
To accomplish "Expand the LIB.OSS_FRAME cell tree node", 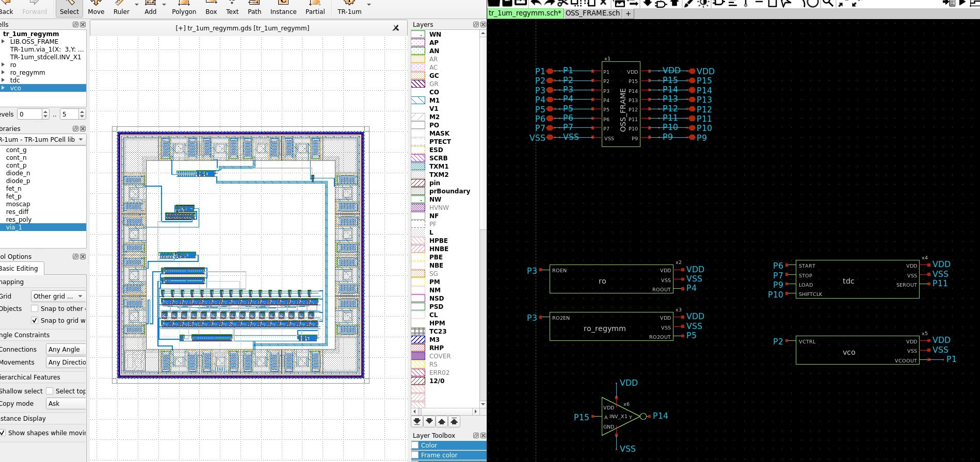I will 4,42.
